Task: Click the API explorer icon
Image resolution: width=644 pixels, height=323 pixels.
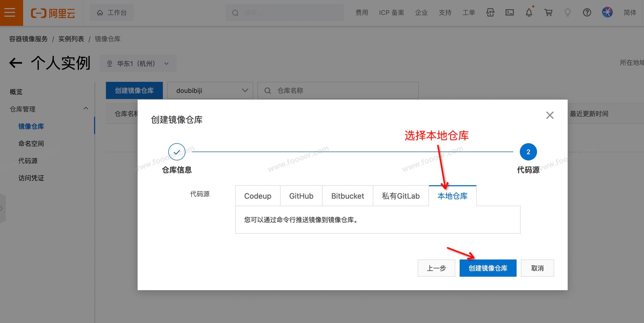Action: 490,13
